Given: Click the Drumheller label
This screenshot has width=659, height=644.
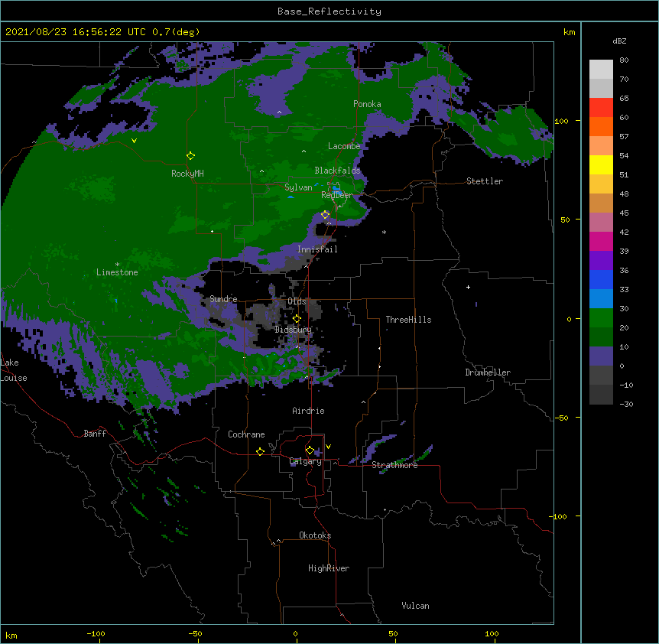Looking at the screenshot, I should (488, 372).
